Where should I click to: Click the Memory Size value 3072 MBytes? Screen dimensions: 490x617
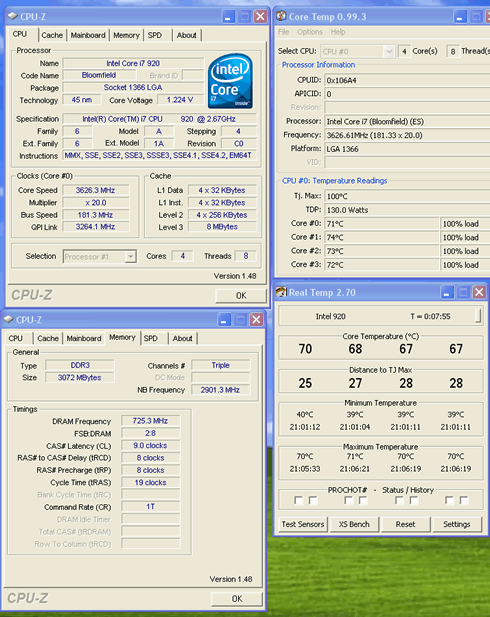coord(80,378)
